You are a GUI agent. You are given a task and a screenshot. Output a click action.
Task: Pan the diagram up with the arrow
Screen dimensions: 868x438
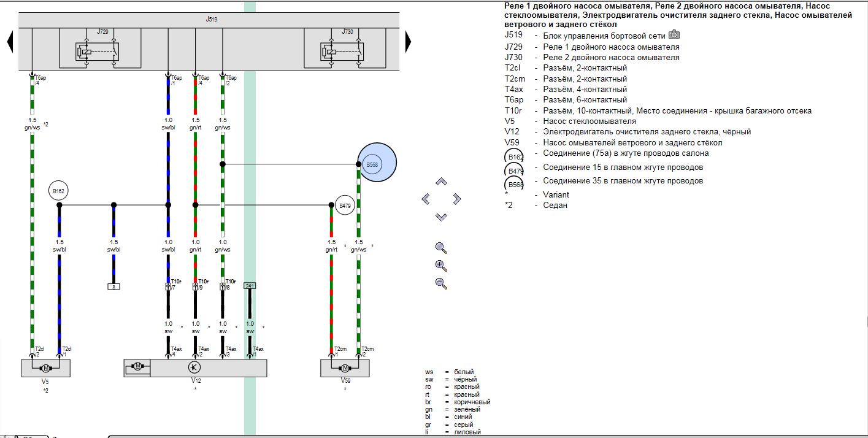coord(441,182)
